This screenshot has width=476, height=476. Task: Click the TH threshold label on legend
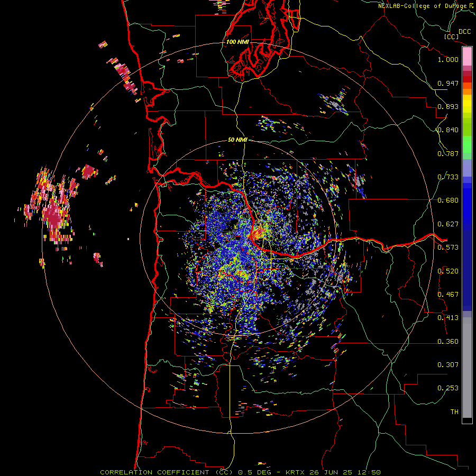point(454,412)
